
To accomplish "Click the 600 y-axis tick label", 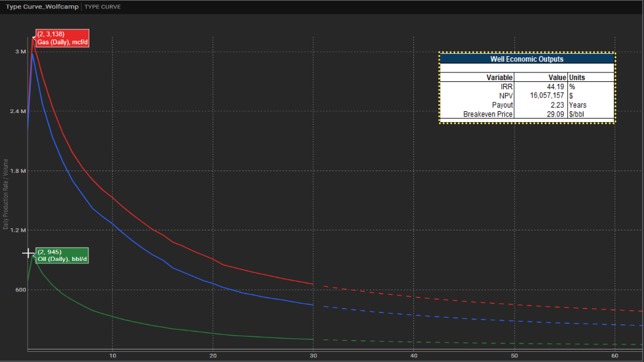I will (21, 290).
